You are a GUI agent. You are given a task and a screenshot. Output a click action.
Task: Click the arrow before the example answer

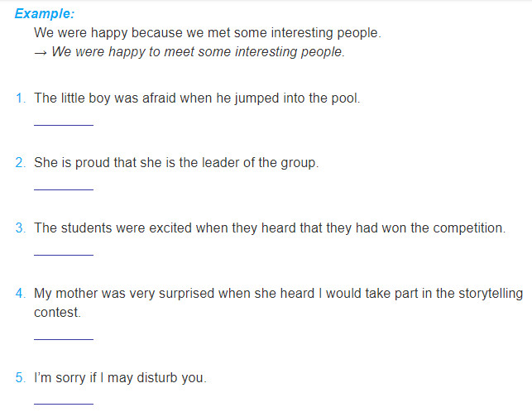click(41, 53)
